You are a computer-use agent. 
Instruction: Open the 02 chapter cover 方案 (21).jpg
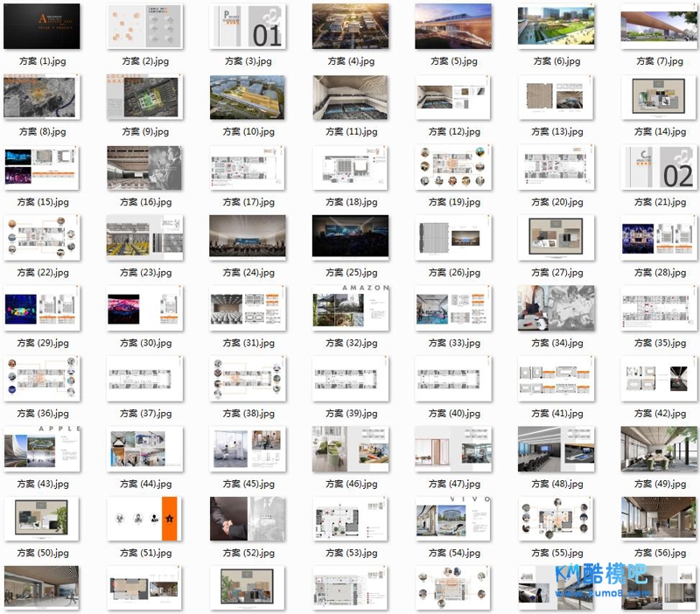pyautogui.click(x=659, y=167)
